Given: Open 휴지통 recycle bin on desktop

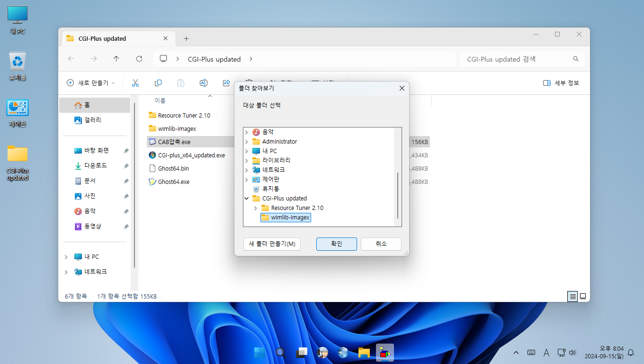Looking at the screenshot, I should (18, 66).
